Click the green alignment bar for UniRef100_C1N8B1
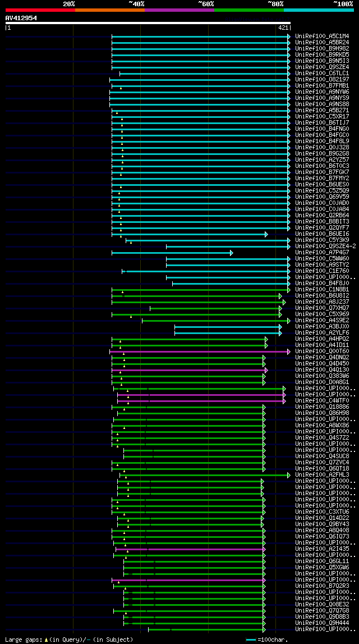Viewport: 359px width, 644px height. (x=201, y=290)
